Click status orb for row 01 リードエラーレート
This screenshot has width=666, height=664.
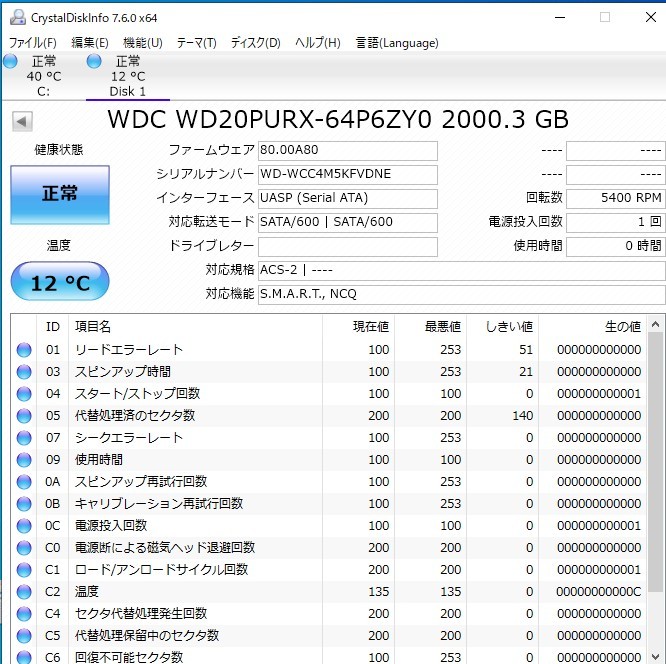click(24, 350)
